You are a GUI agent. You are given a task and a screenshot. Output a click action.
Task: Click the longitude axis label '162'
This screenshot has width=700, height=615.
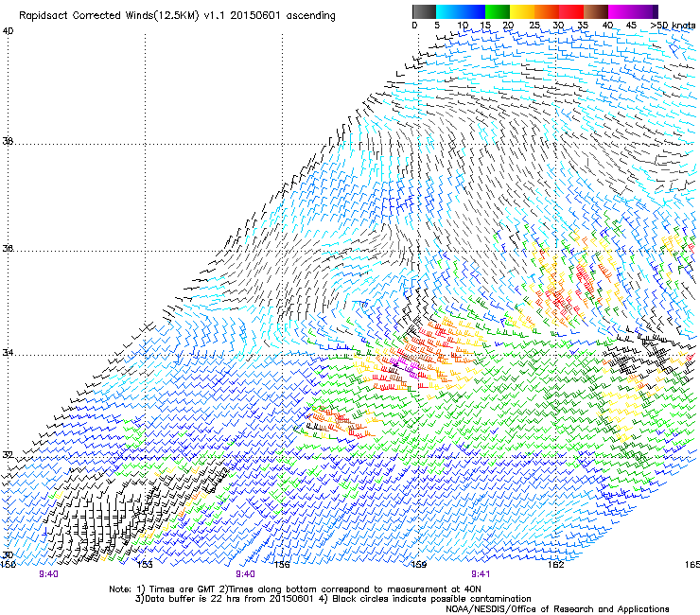(x=556, y=565)
